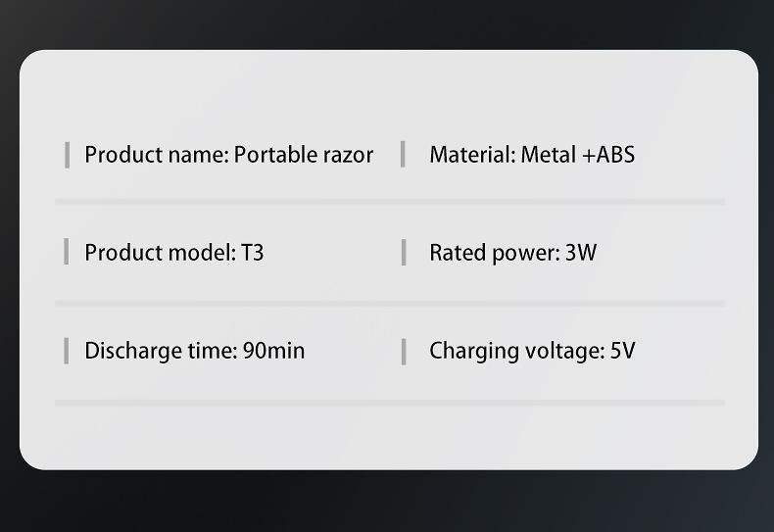This screenshot has width=774, height=532.
Task: Select the Charging voltage: 5V text
Action: 532,352
